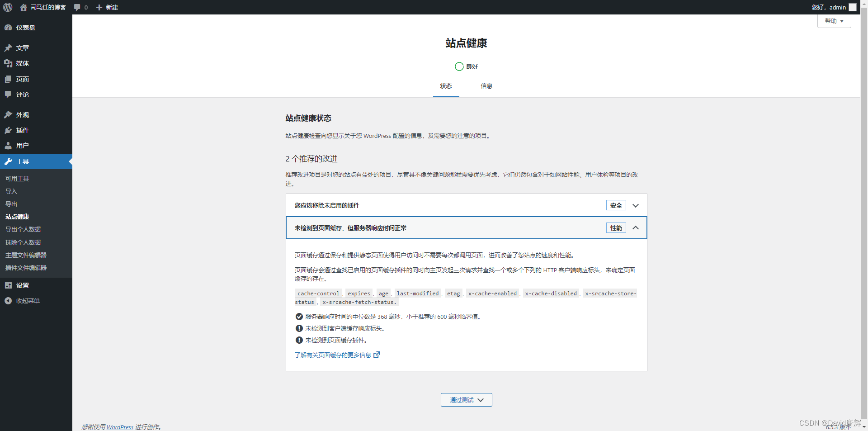The image size is (868, 431).
Task: Click the 文章 pushpin icon
Action: coord(8,48)
